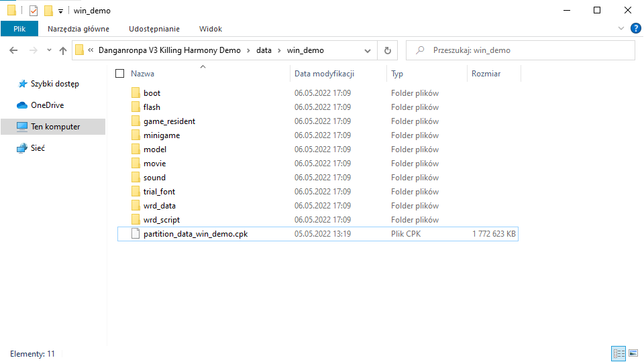The image size is (644, 362).
Task: Sort by the Rozmiar column header
Action: 486,74
